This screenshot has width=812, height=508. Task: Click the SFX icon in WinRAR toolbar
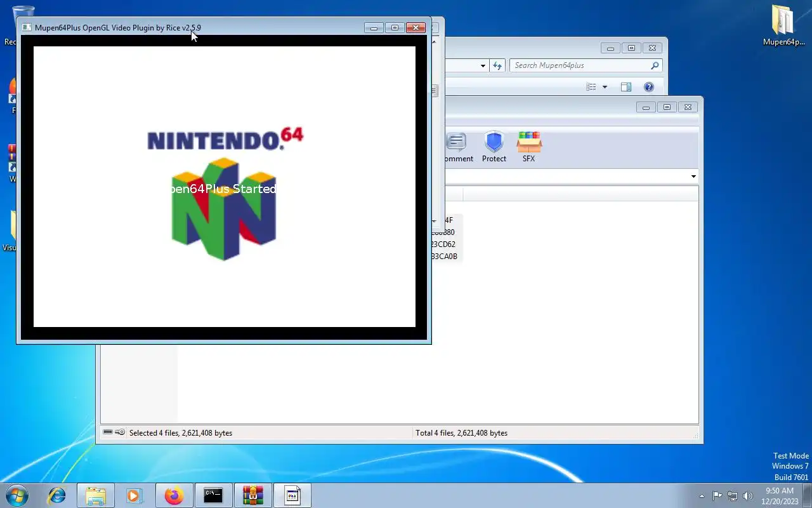pos(528,141)
